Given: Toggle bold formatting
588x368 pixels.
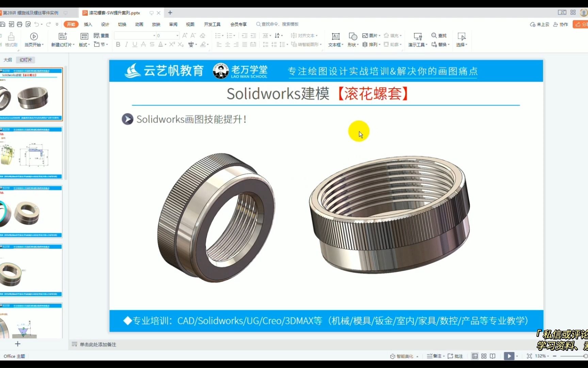Looking at the screenshot, I should [x=118, y=45].
